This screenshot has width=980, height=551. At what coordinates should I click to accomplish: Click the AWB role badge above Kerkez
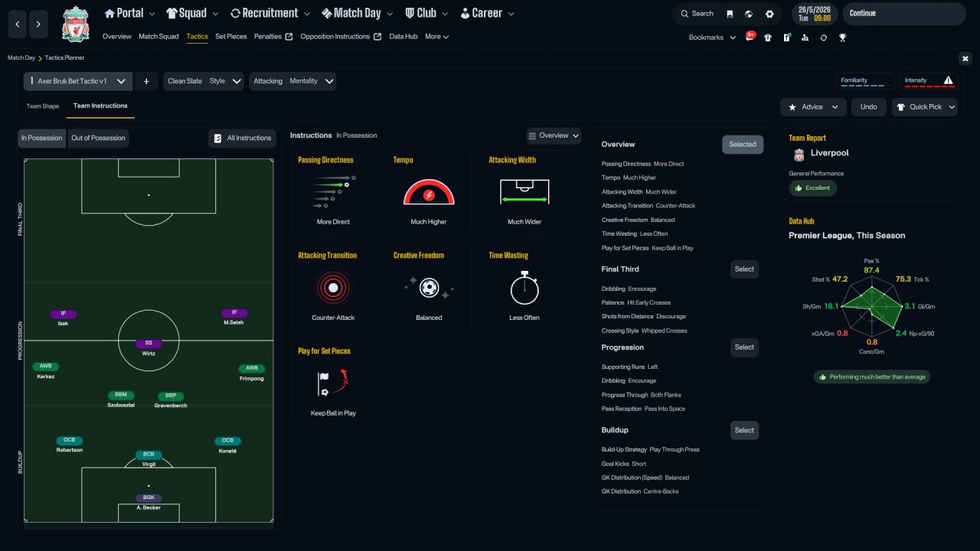pyautogui.click(x=46, y=367)
